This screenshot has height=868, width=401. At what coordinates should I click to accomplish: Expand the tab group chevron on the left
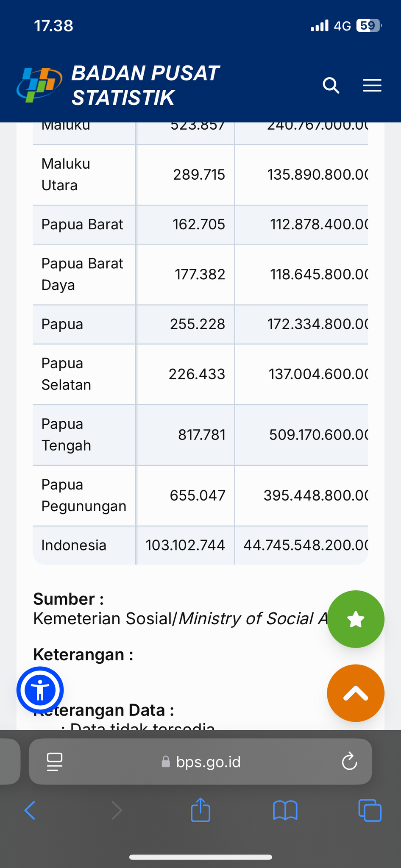[8, 761]
